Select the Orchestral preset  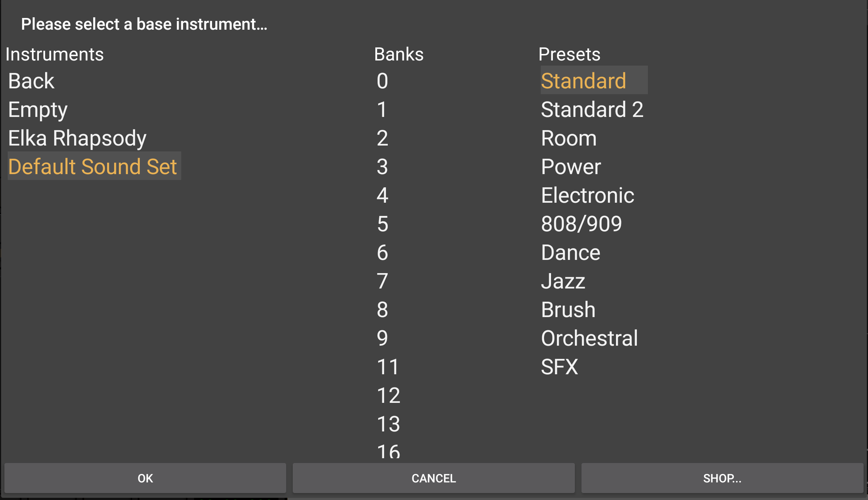coord(589,338)
